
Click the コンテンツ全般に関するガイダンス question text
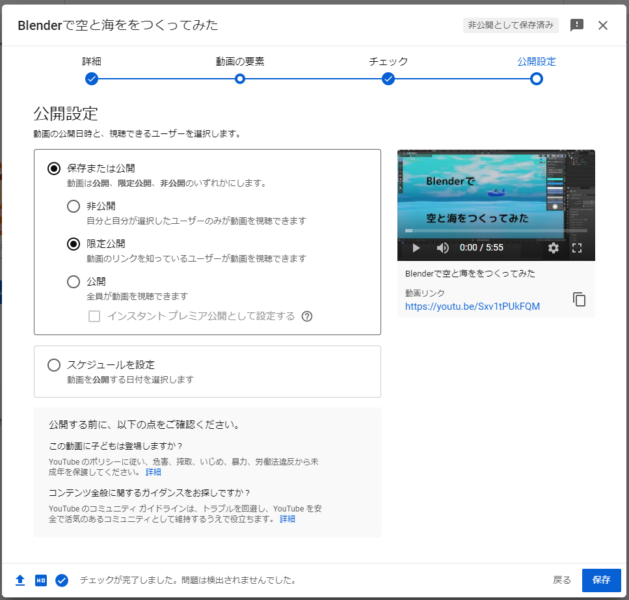(149, 493)
